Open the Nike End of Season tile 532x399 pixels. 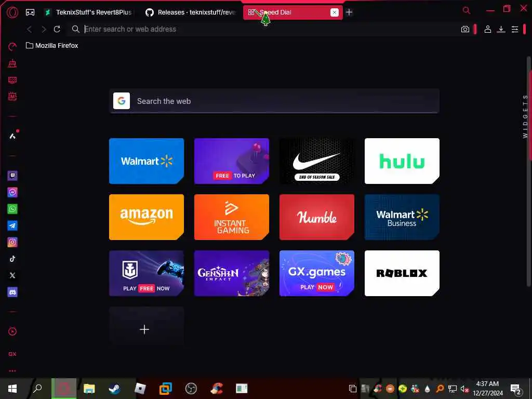coord(316,161)
